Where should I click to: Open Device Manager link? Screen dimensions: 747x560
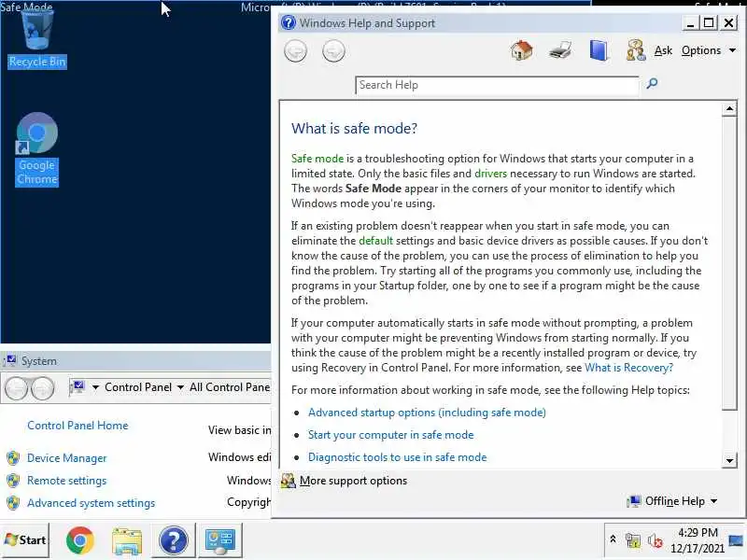point(66,458)
